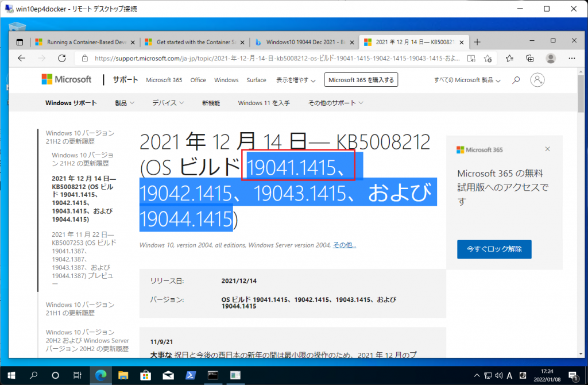This screenshot has height=385, width=588.
Task: Click the sign-in account icon on the page
Action: point(537,80)
